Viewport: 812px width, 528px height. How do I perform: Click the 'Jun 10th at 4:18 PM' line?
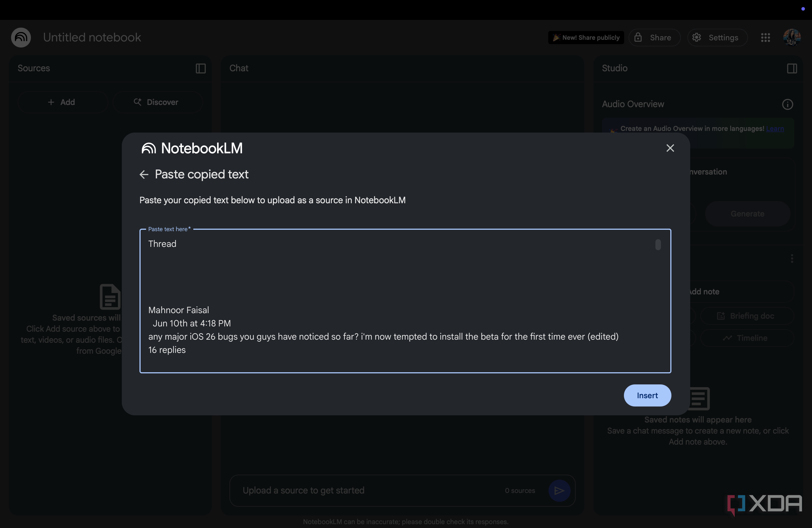tap(192, 323)
